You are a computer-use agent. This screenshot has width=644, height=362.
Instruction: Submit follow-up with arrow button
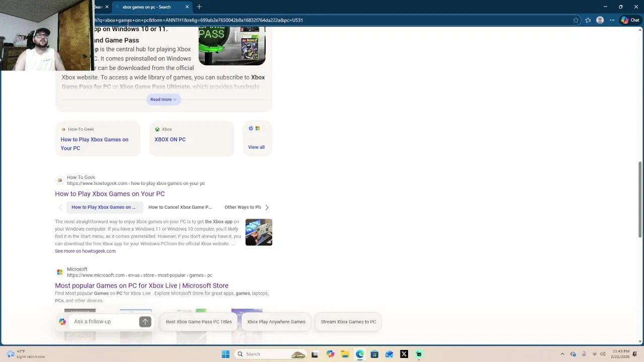tap(145, 322)
